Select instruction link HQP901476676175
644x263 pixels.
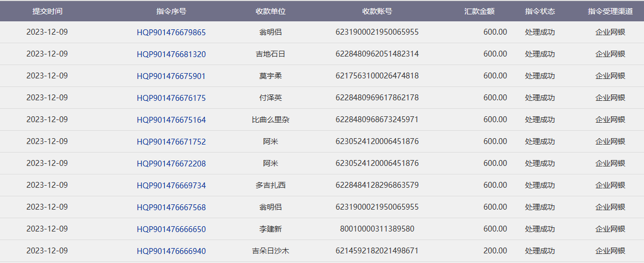pyautogui.click(x=171, y=98)
